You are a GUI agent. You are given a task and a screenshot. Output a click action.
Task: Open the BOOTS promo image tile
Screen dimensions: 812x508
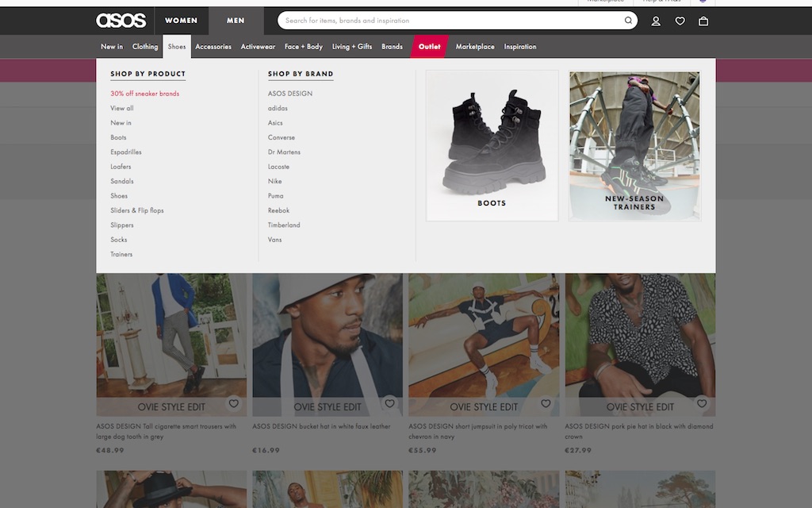(x=492, y=146)
